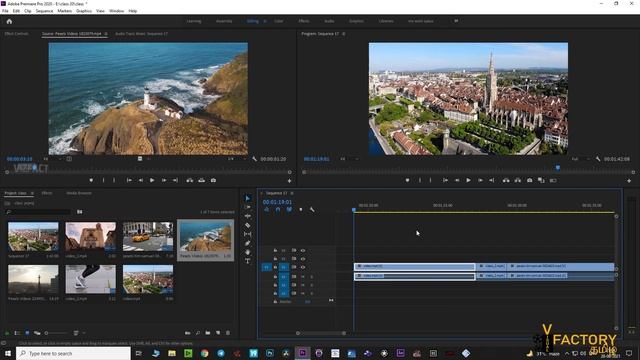Play the Source monitor clip
640x360 pixels.
[152, 180]
